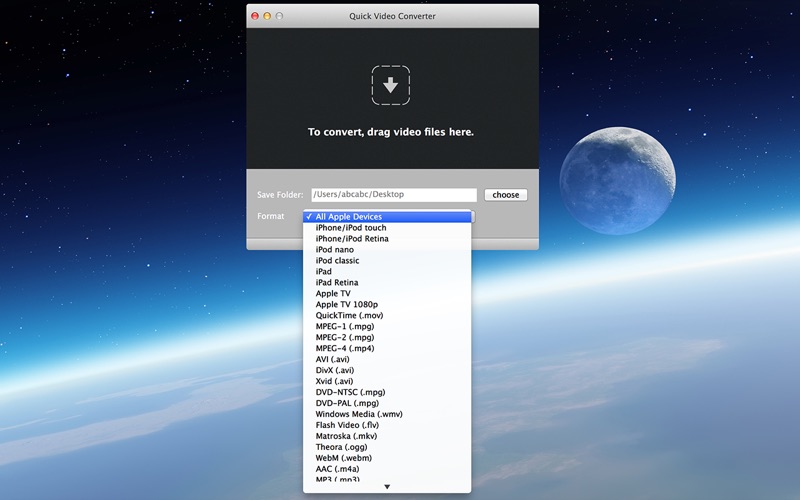800x500 pixels.
Task: Select Matroska (.mkv) format
Action: point(387,436)
